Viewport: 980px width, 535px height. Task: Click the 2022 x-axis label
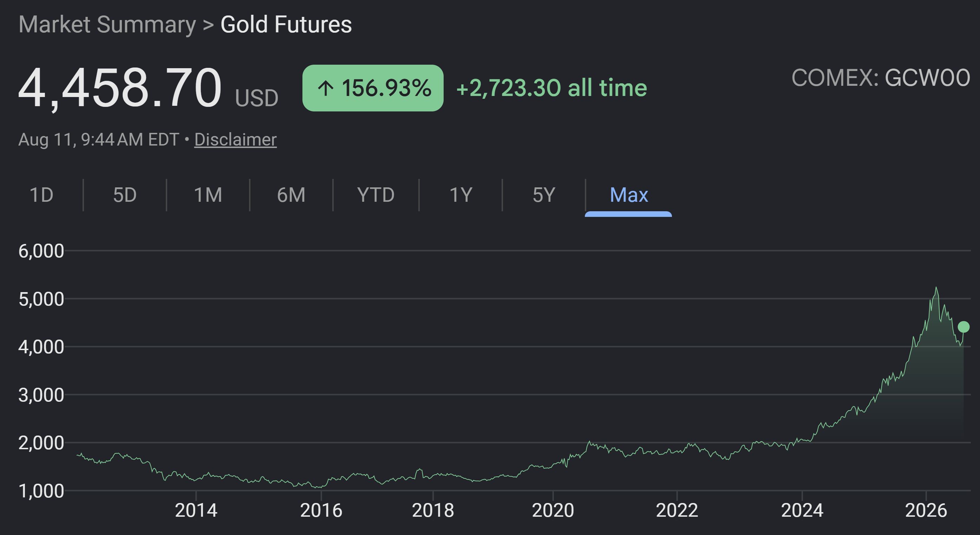click(677, 510)
